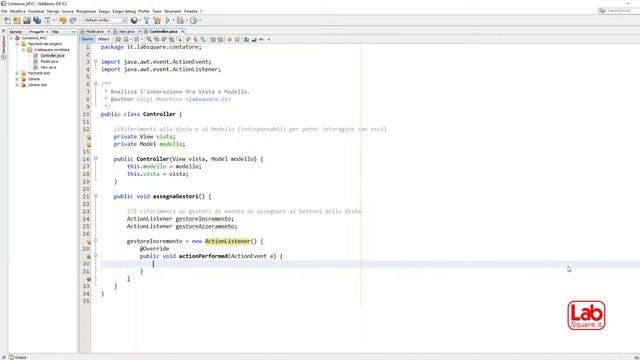Open the Visualizza menu
The width and height of the screenshot is (640, 360).
point(36,11)
